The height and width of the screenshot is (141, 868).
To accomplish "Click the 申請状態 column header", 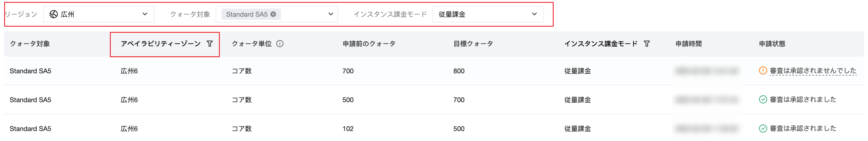I will [x=772, y=44].
